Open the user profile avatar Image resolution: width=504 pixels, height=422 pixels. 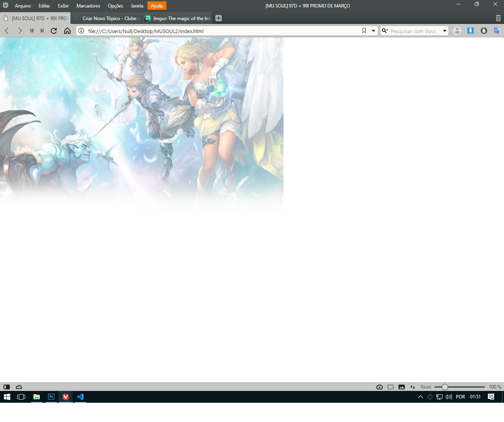click(x=457, y=31)
